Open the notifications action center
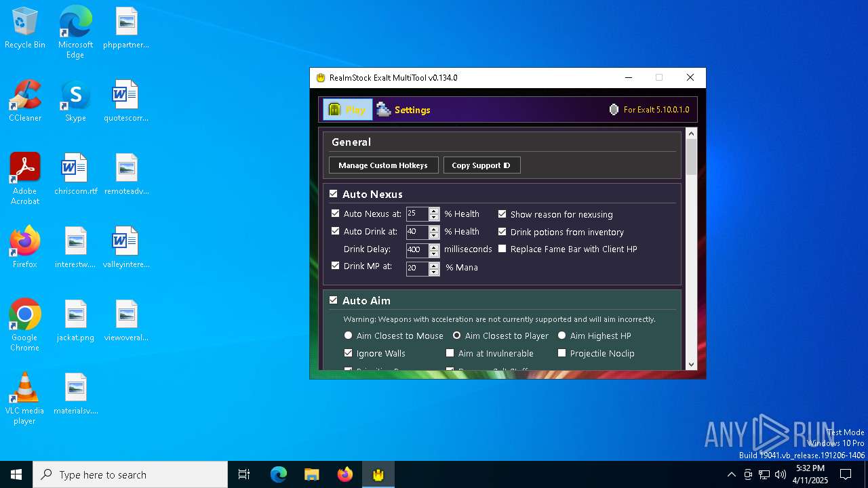 [846, 474]
